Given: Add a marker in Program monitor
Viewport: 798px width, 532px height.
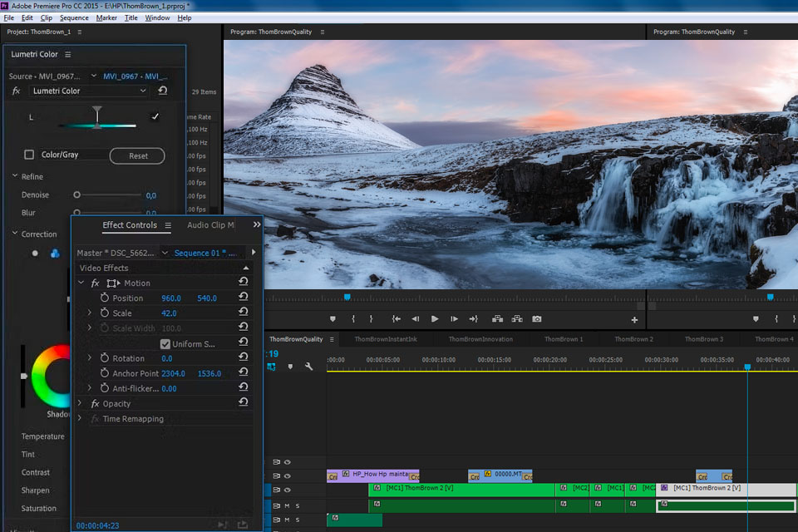Looking at the screenshot, I should pyautogui.click(x=332, y=319).
